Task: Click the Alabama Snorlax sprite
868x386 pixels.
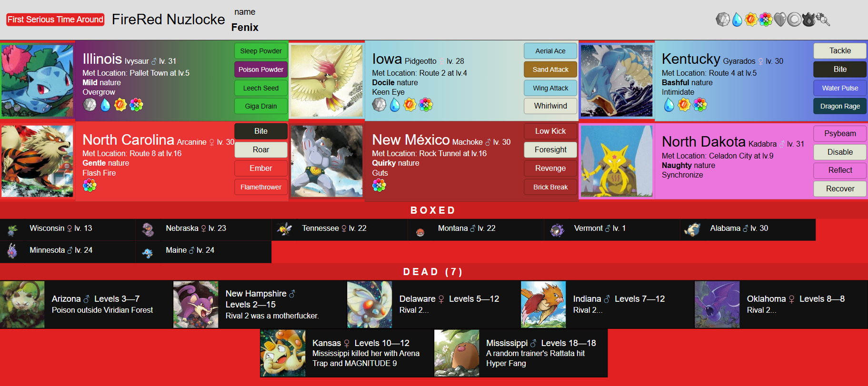Action: tap(692, 230)
